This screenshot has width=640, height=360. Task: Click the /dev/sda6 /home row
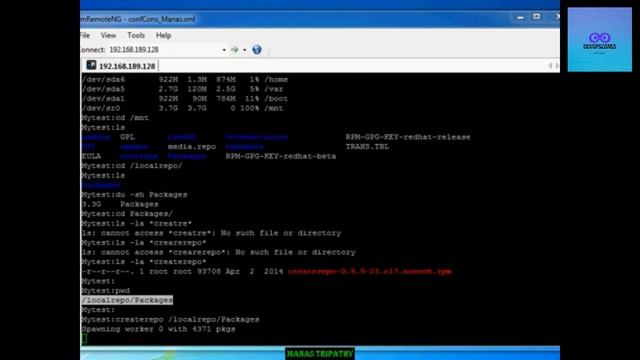[x=185, y=79]
